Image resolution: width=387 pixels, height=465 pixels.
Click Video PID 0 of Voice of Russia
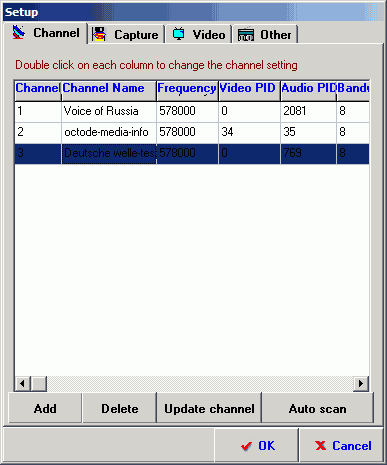point(249,111)
